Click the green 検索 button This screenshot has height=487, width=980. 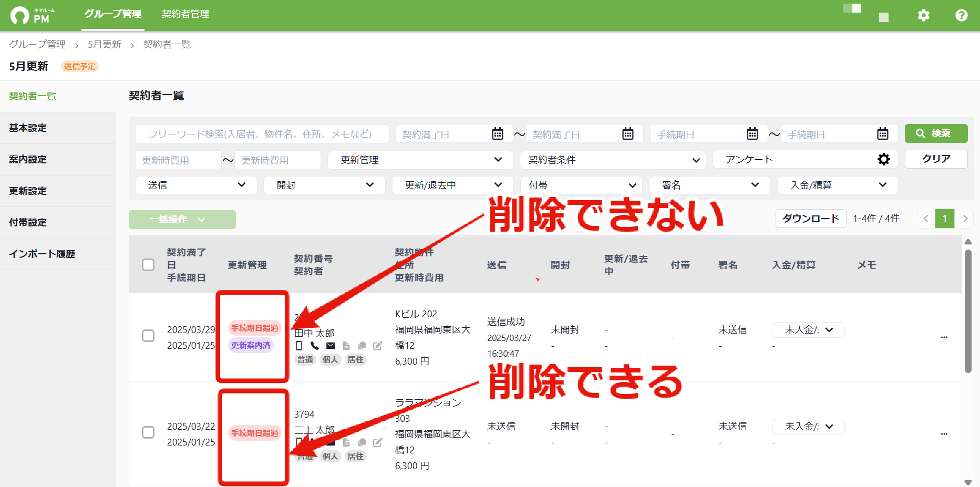click(936, 133)
